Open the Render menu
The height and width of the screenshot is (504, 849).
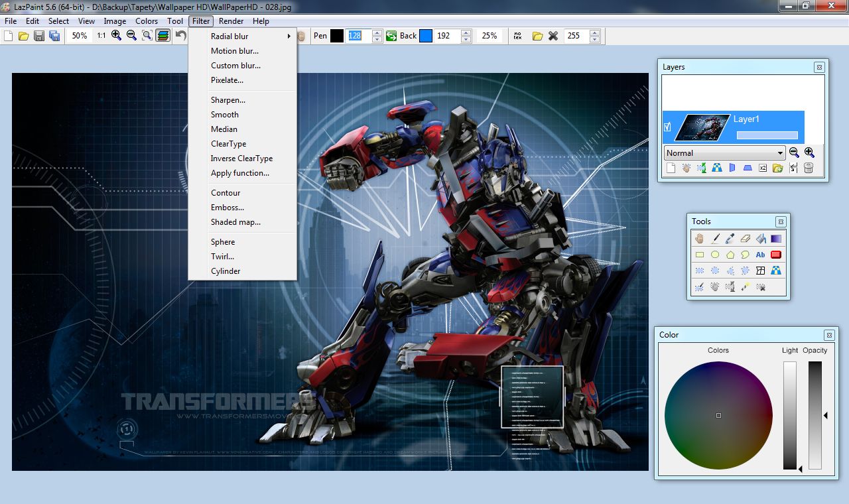(231, 21)
